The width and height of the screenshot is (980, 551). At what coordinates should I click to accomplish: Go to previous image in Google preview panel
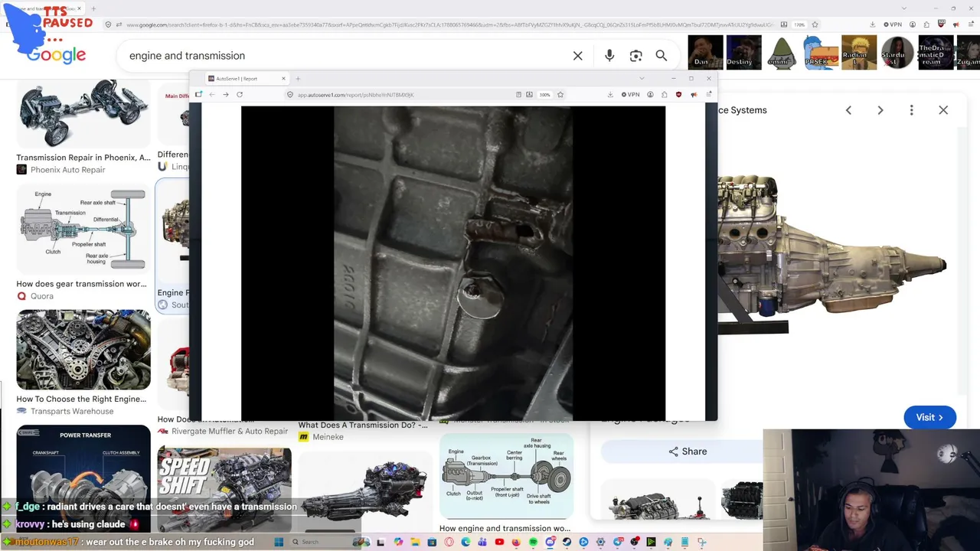[x=848, y=110]
